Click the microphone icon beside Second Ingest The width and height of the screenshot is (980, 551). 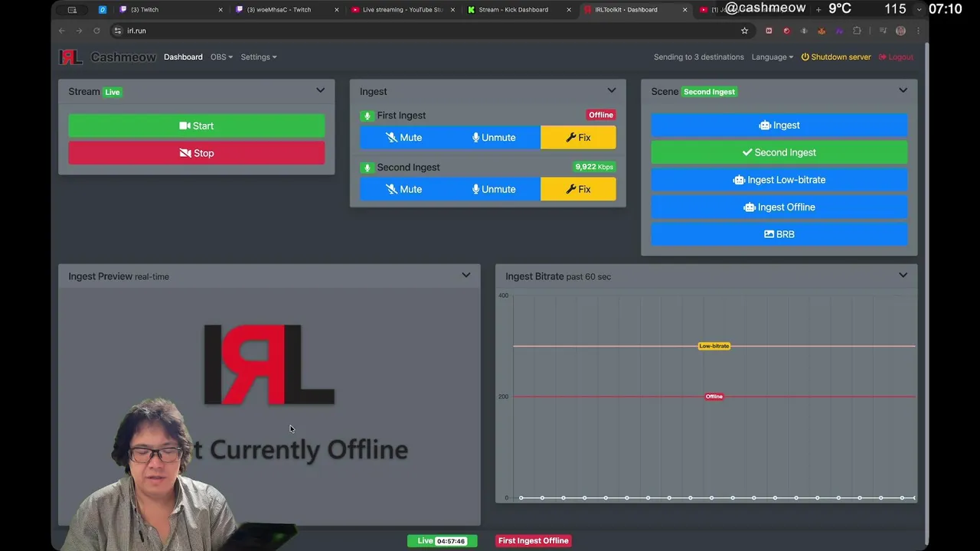367,168
